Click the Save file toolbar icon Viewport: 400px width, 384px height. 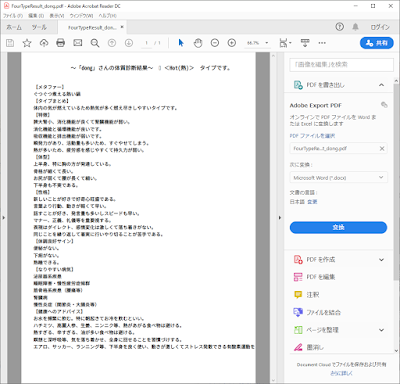coord(10,43)
